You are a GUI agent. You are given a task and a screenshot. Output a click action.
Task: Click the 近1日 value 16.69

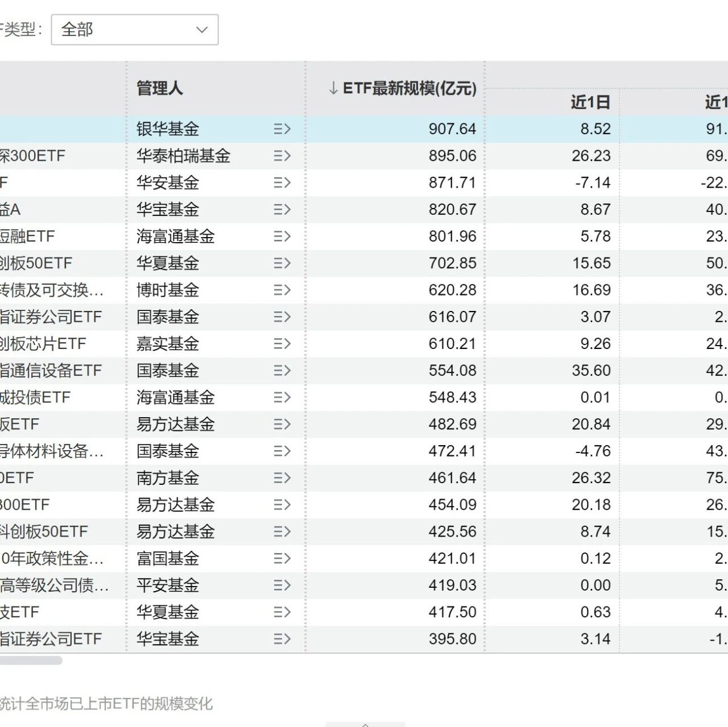591,290
